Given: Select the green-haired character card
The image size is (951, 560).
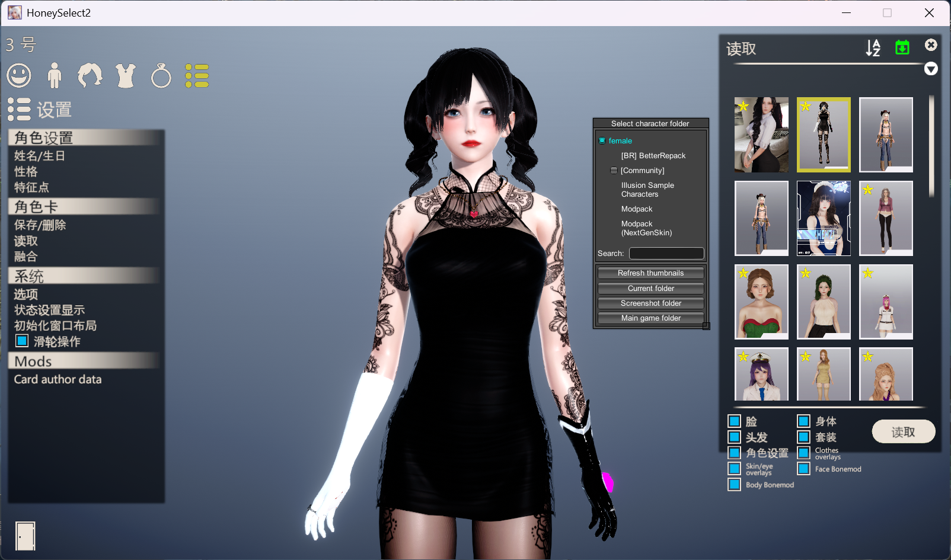Looking at the screenshot, I should 824,302.
